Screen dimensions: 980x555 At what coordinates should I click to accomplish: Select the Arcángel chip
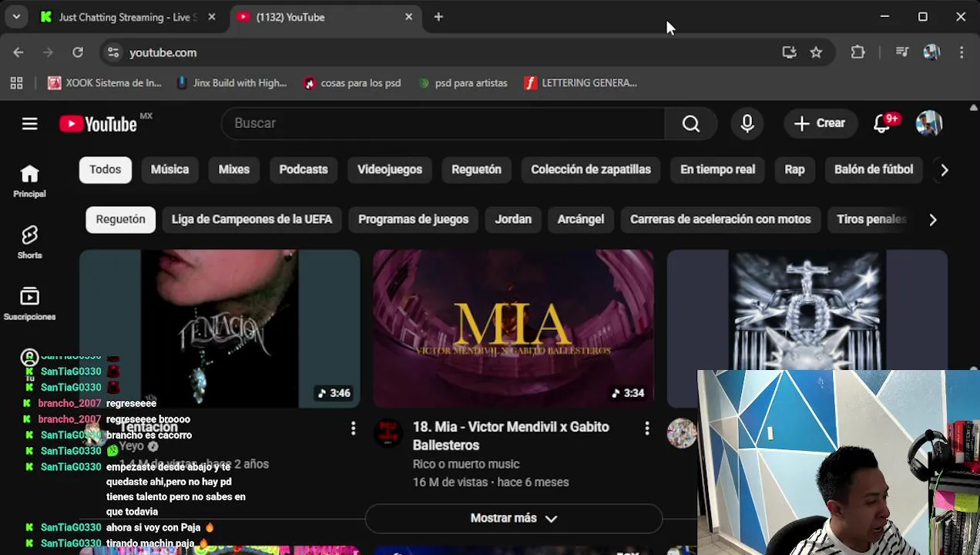(581, 220)
